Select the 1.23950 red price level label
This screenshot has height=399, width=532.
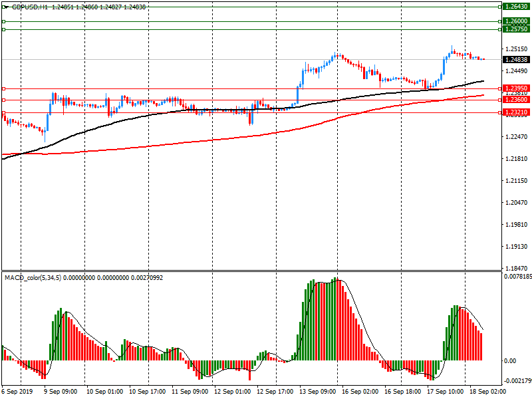tap(516, 88)
